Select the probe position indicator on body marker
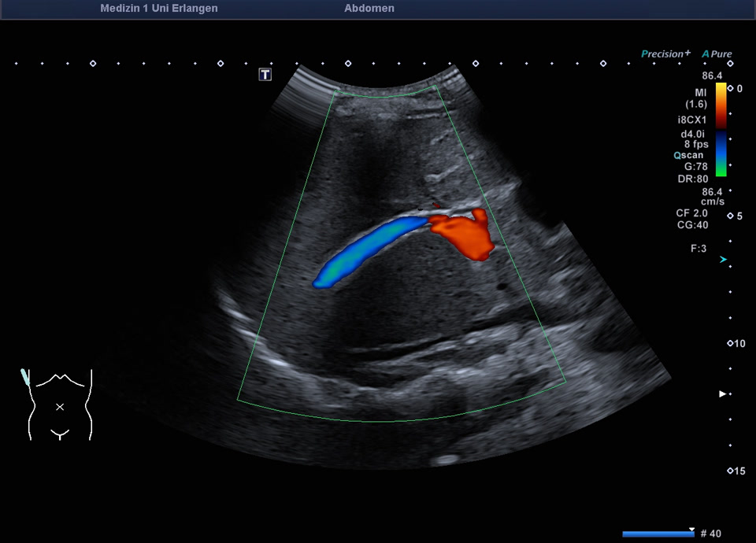The width and height of the screenshot is (756, 543). click(25, 377)
